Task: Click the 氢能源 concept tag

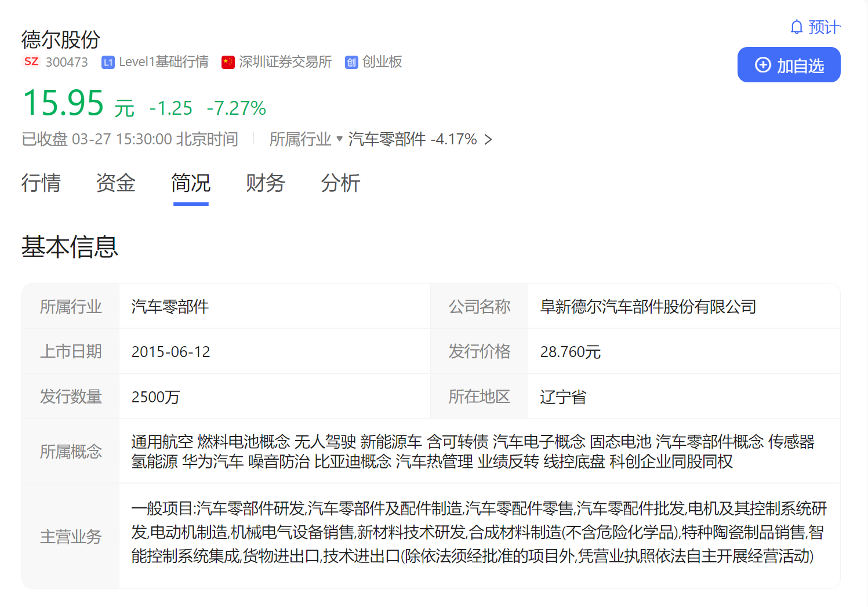Action: (155, 461)
